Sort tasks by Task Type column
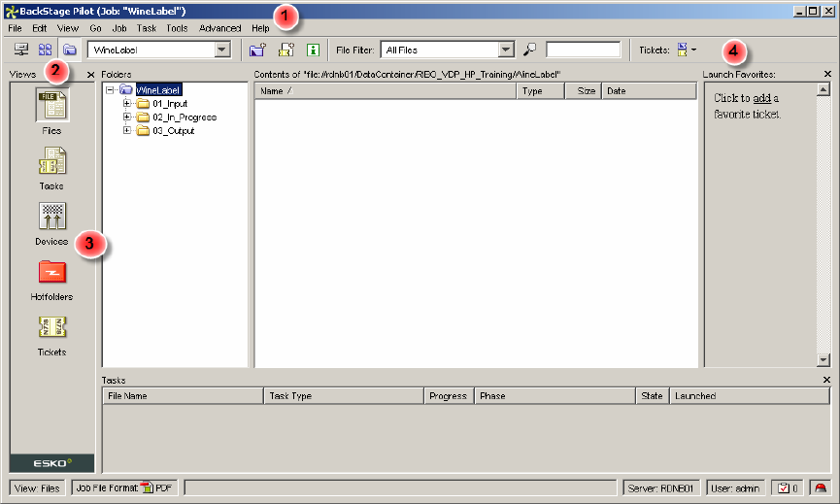840x504 pixels. [344, 396]
